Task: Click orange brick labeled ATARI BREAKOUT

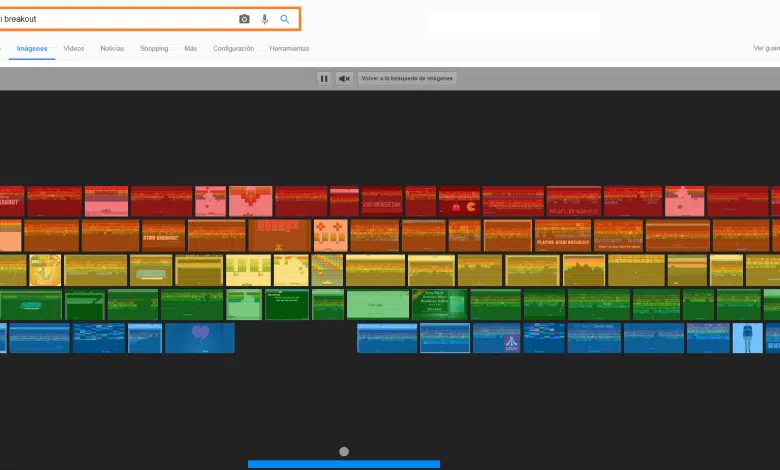Action: pyautogui.click(x=163, y=236)
